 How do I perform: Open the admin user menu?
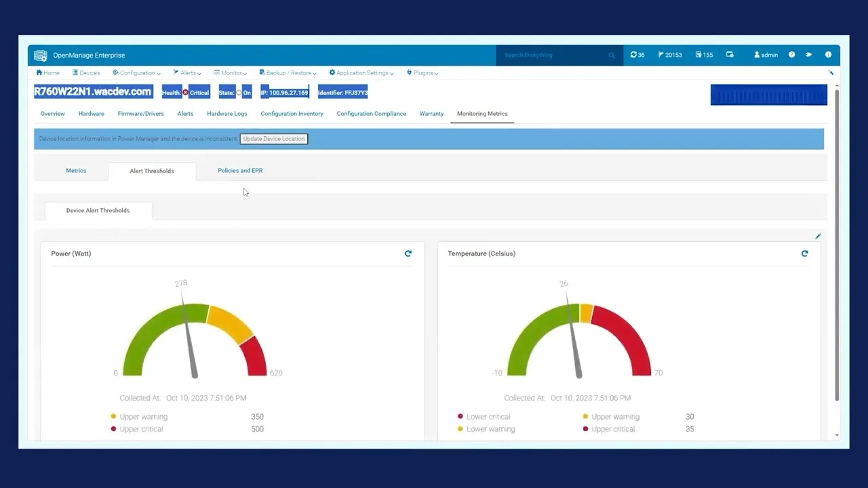[x=766, y=55]
